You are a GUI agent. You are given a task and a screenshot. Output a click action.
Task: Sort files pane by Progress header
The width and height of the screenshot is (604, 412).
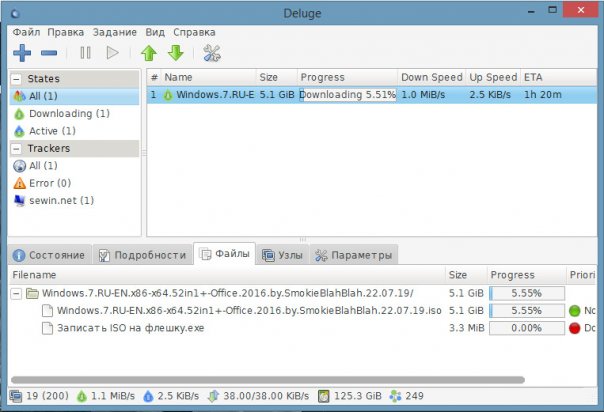click(527, 275)
